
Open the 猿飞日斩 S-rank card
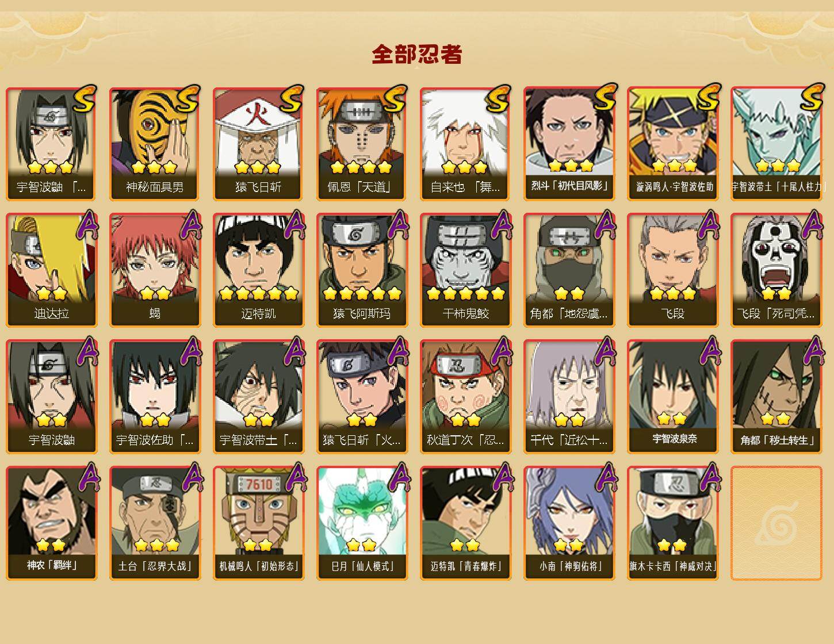tap(258, 144)
